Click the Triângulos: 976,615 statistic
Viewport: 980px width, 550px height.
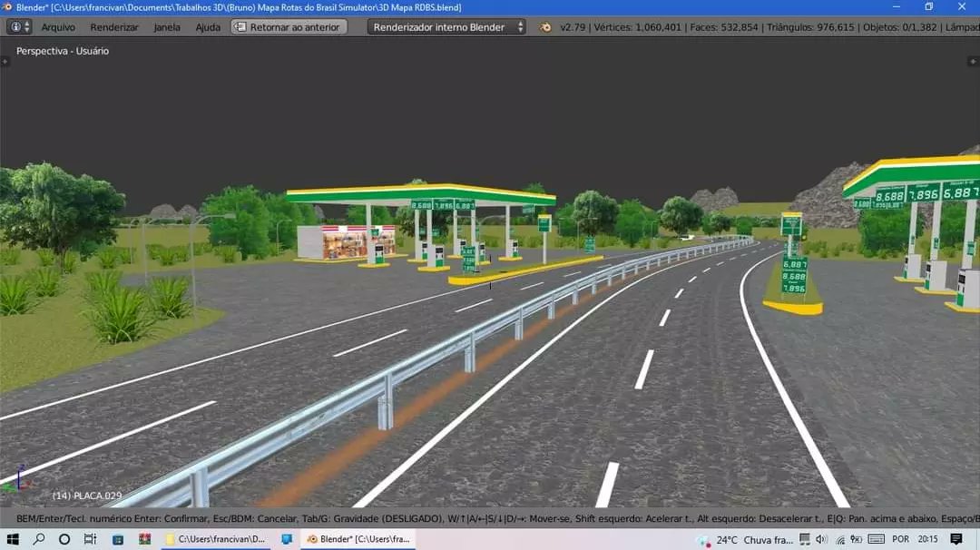(x=810, y=27)
